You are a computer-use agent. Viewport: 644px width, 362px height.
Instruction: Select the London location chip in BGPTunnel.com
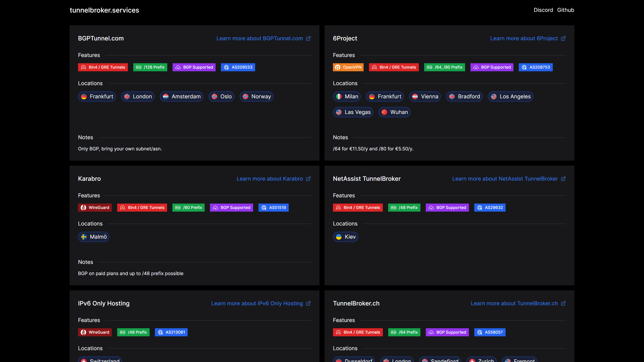tap(138, 97)
